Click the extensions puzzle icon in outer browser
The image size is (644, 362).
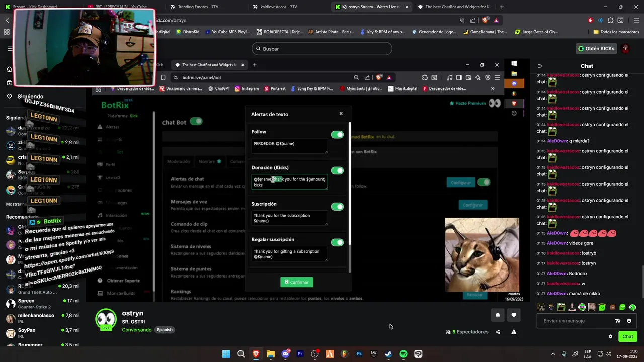click(610, 20)
